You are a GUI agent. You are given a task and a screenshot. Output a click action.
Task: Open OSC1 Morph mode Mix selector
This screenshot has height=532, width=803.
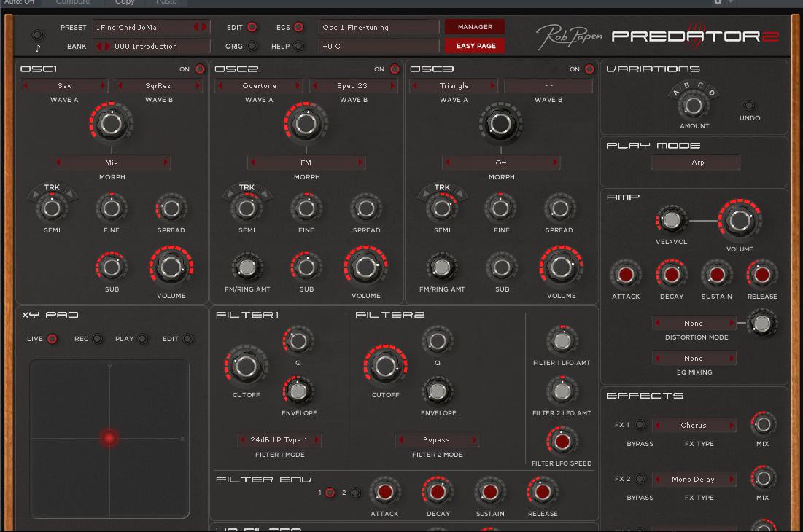click(x=112, y=163)
